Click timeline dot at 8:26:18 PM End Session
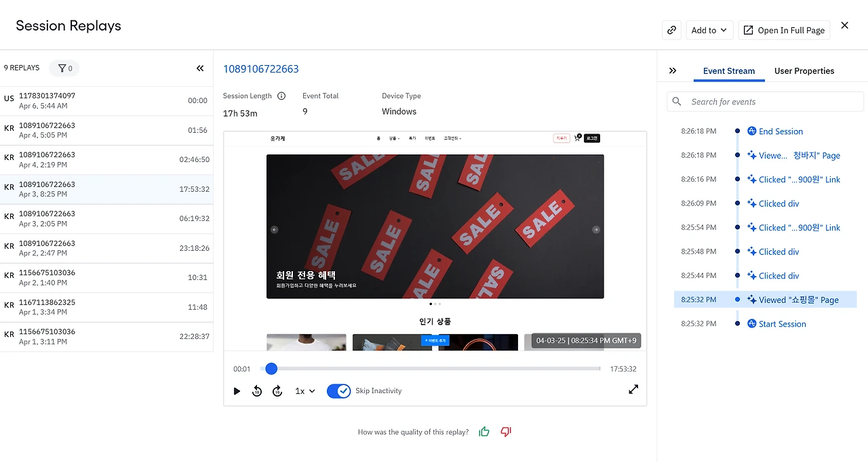868x465 pixels. point(737,132)
